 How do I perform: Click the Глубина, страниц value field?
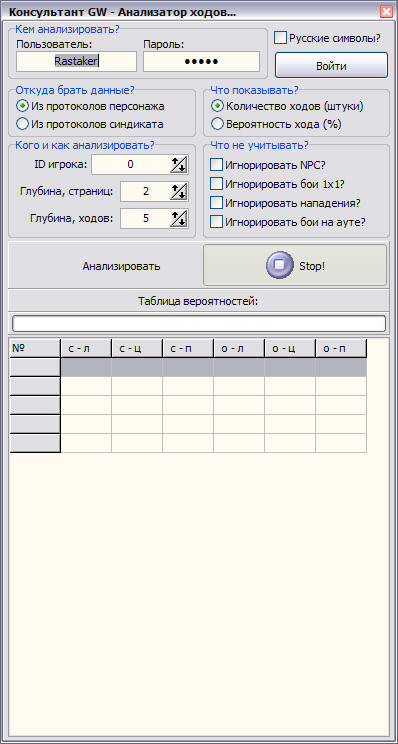click(x=145, y=192)
